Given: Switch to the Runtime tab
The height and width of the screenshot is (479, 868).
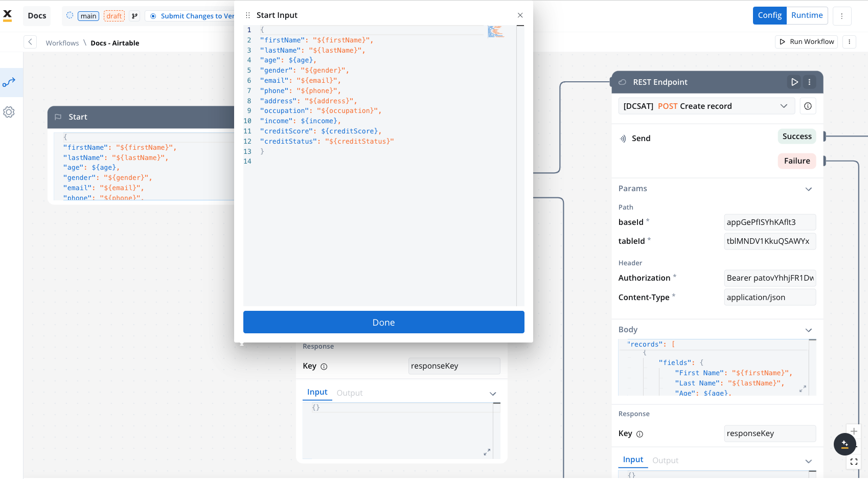Looking at the screenshot, I should click(807, 15).
